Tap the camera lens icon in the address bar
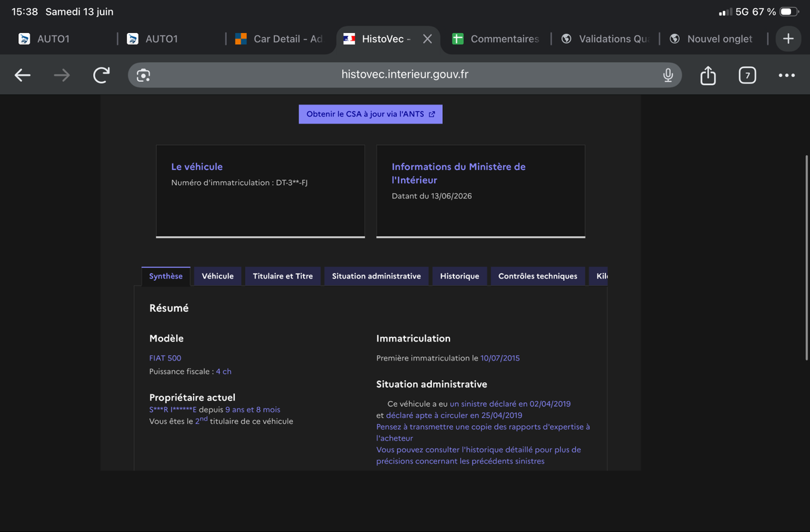Screen dimensions: 810x532 (x=143, y=75)
